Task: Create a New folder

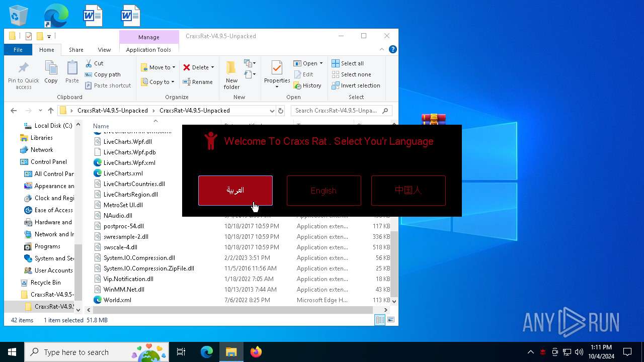Action: coord(231,75)
